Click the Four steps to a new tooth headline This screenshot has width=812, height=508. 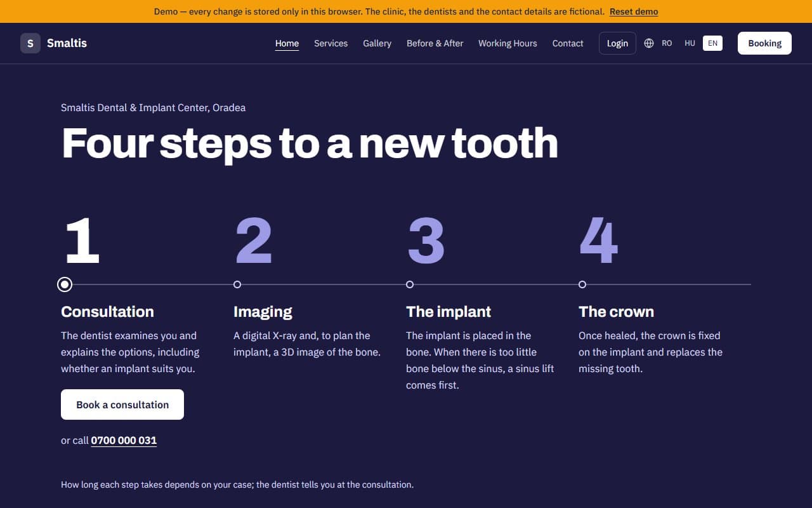coord(310,143)
